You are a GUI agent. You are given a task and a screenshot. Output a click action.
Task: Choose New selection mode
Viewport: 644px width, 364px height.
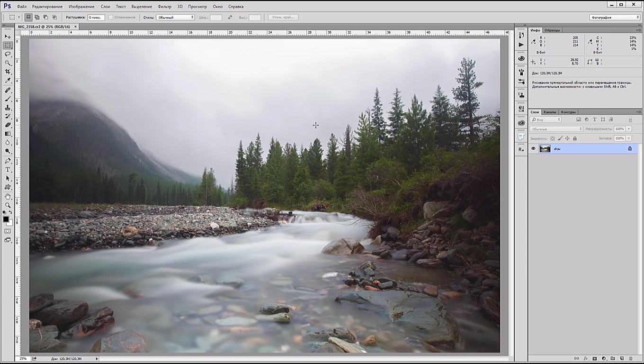click(29, 17)
